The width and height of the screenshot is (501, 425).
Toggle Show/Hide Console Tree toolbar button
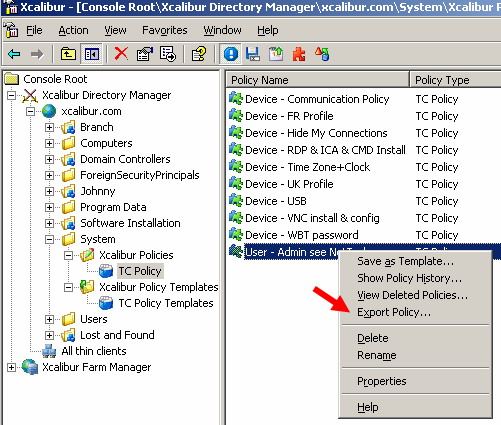tap(92, 54)
